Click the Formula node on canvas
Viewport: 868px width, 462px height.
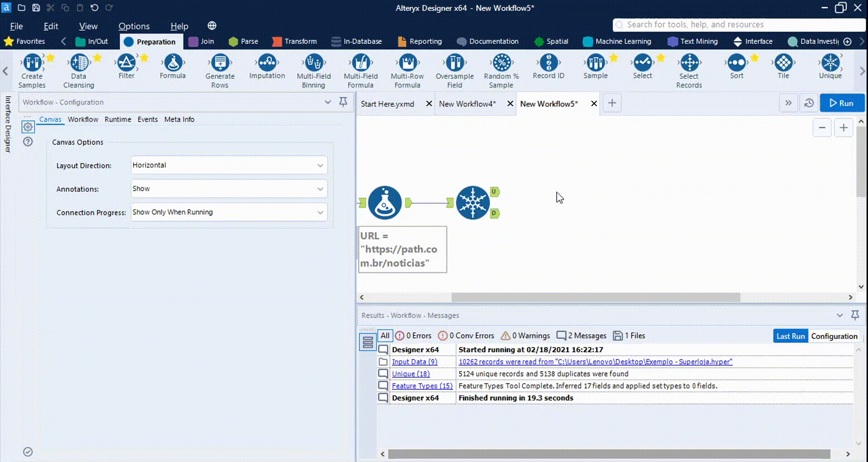385,202
